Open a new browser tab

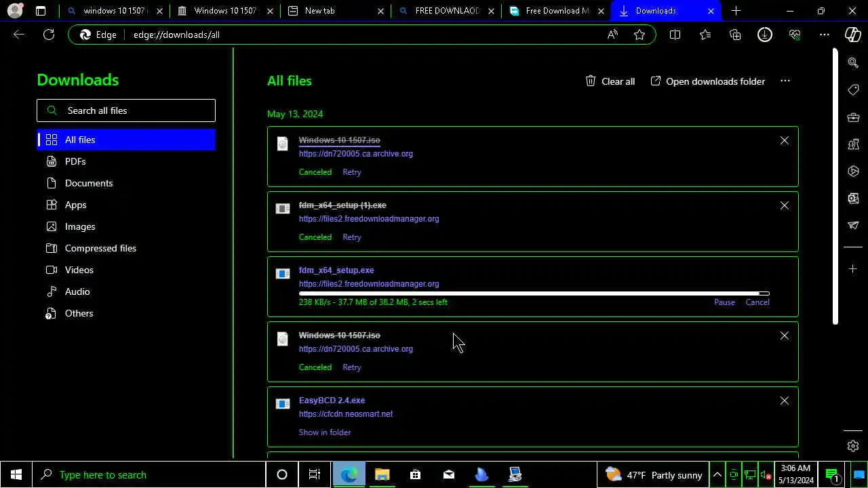[x=736, y=11]
